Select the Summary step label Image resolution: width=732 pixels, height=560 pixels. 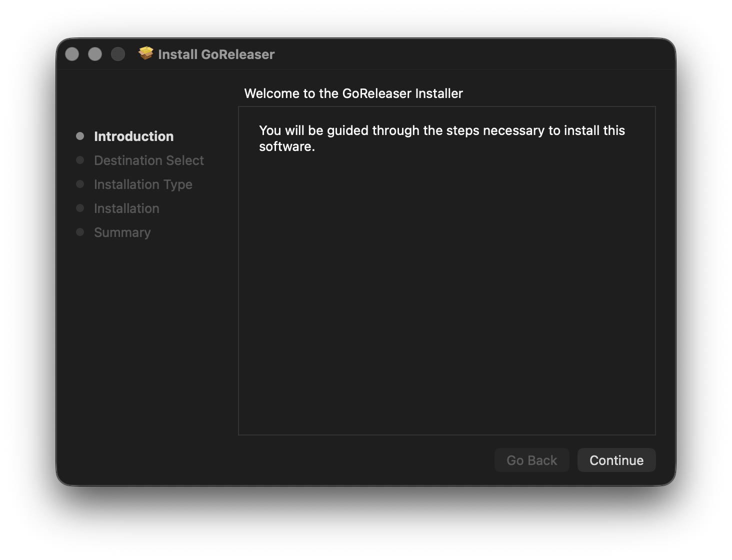[x=122, y=232]
